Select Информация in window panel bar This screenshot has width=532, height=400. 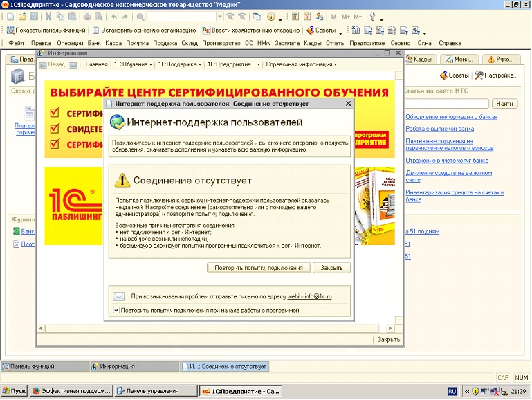134,366
